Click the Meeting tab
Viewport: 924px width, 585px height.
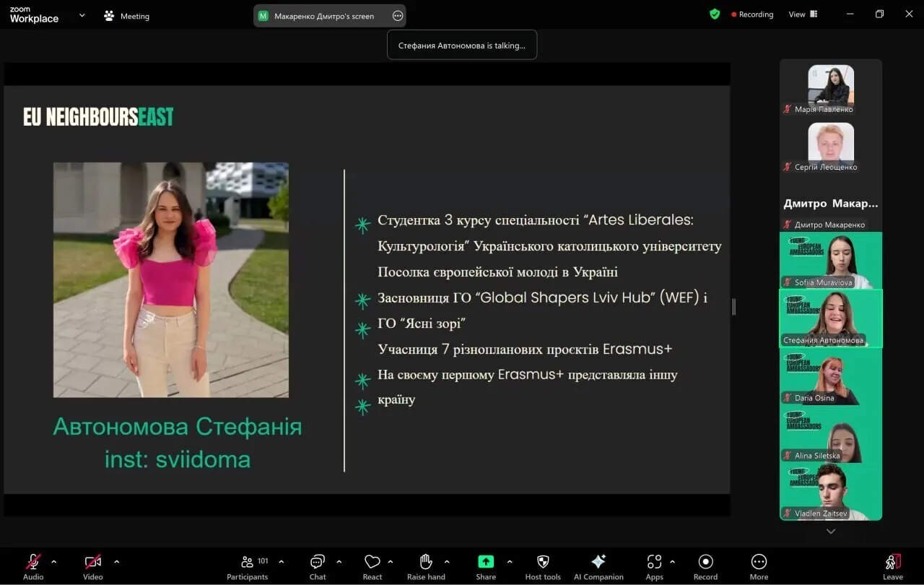(x=126, y=16)
